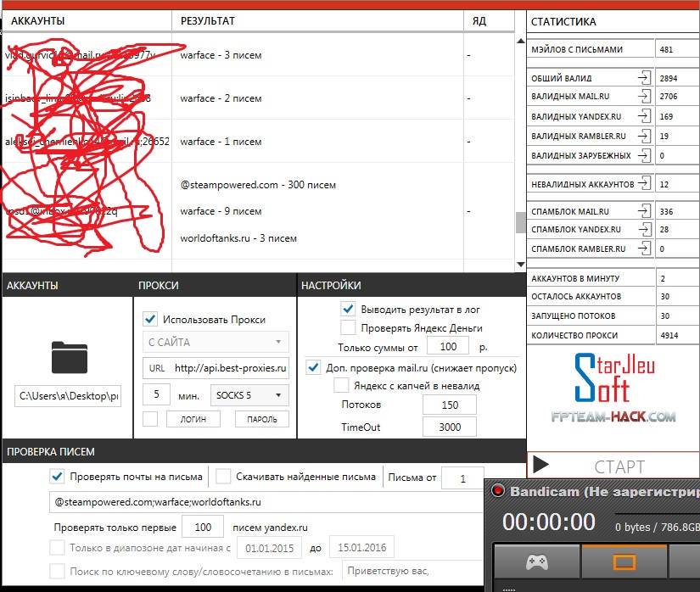
Task: Start checking with the СТАРТ button
Action: (613, 466)
